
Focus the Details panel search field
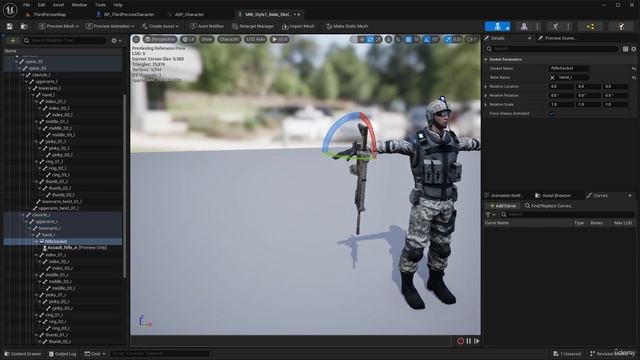point(552,49)
